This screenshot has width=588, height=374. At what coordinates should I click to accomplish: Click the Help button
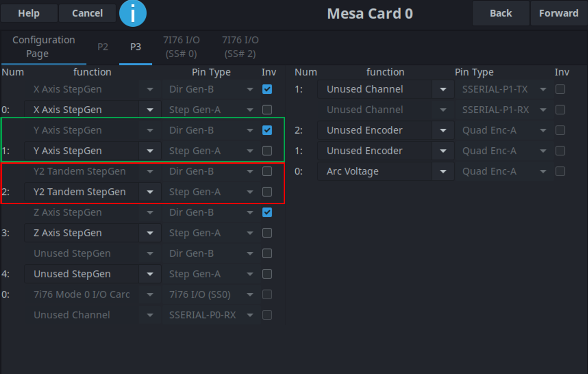pyautogui.click(x=29, y=13)
